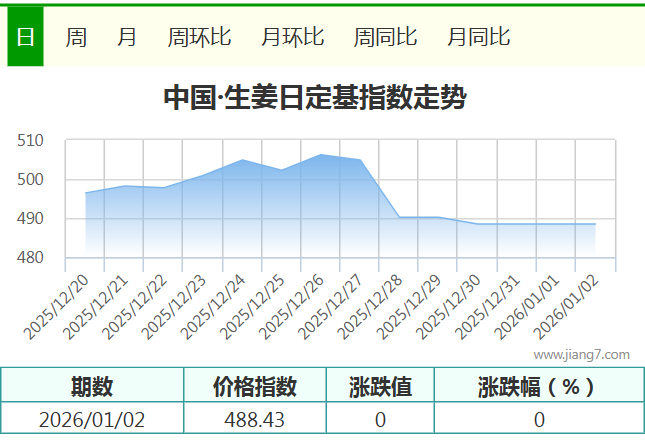Click the 涨跌值 column header
Viewport: 645px width, 440px height.
380,386
